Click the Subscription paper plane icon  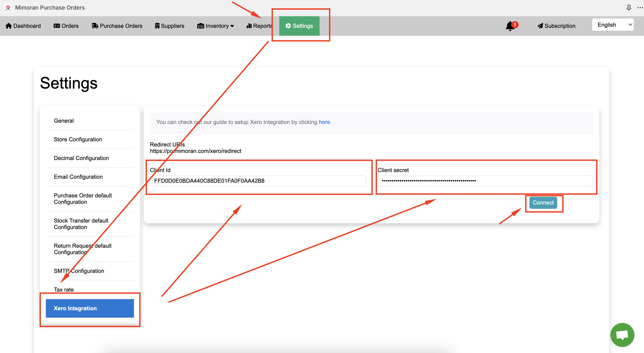click(x=540, y=26)
